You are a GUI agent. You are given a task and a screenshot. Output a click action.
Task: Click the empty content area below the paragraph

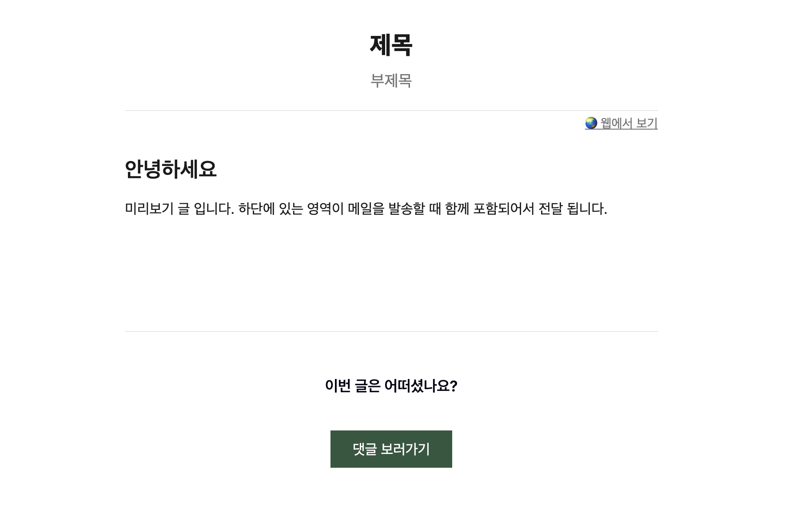point(391,275)
